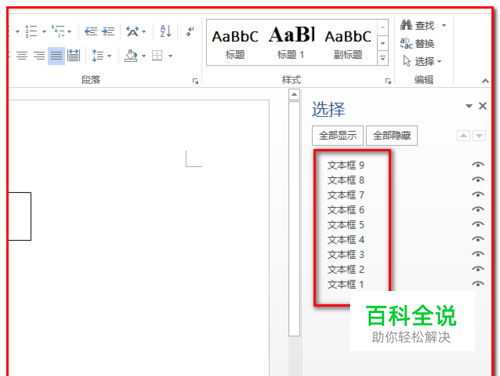500x376 pixels.
Task: Hide 文本框 8 via eye icon
Action: coord(478,180)
